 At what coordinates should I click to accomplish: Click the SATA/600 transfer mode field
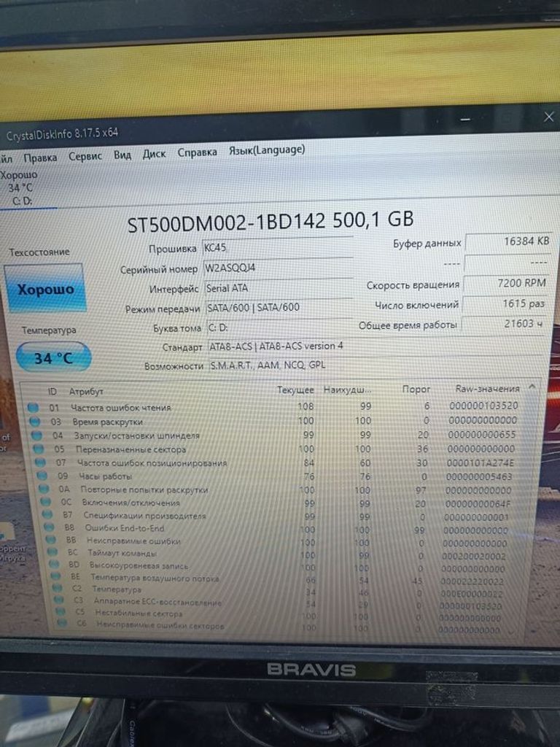[279, 308]
